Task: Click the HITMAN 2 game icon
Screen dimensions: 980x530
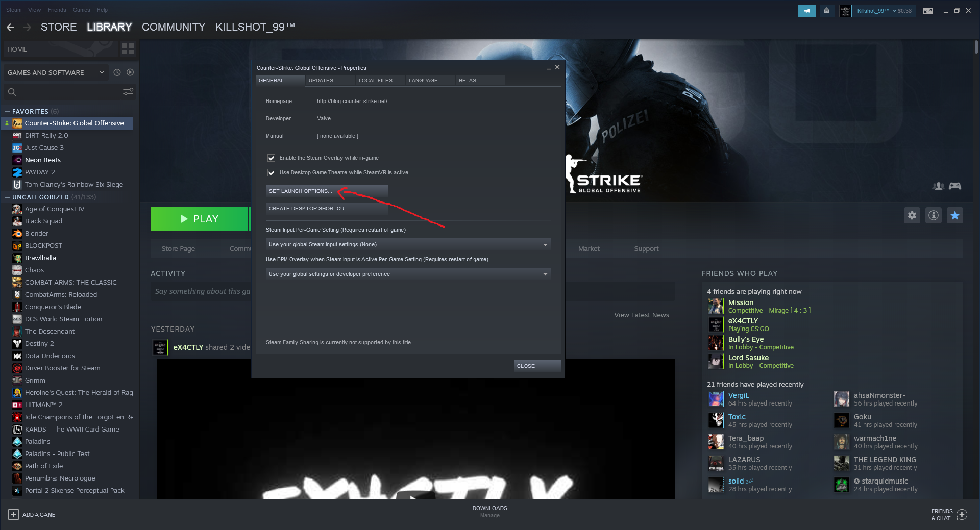Action: click(17, 405)
